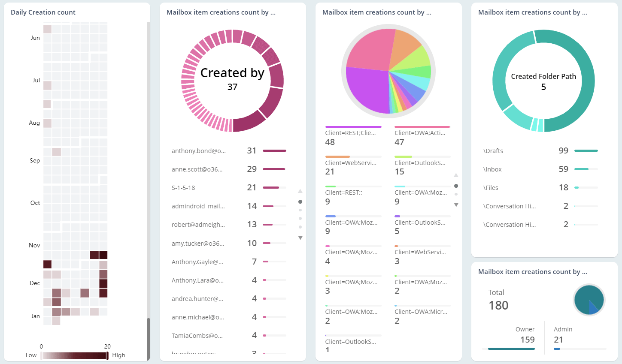The image size is (622, 364).
Task: Select first page dot of Created by legend
Action: pos(300,202)
